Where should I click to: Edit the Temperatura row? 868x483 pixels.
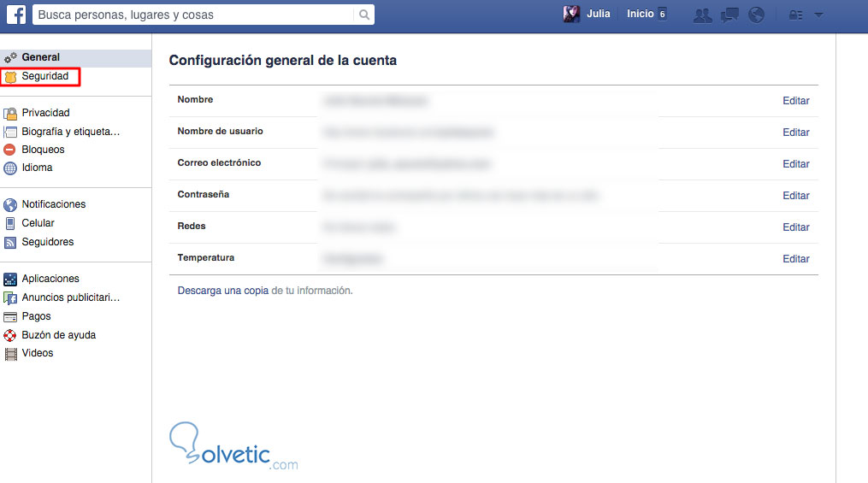pyautogui.click(x=795, y=258)
